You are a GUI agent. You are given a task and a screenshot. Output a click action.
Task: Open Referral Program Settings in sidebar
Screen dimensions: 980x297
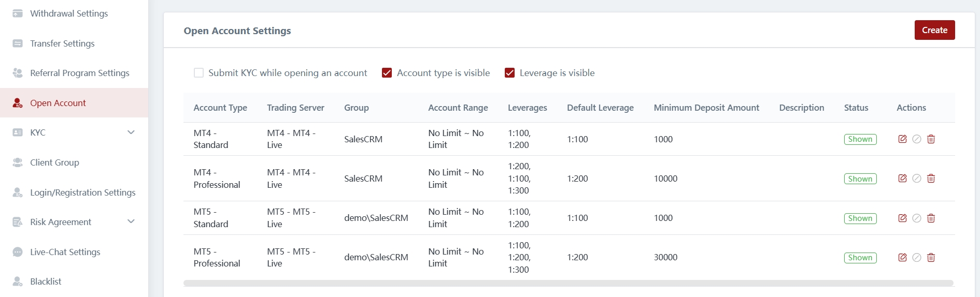[x=79, y=73]
